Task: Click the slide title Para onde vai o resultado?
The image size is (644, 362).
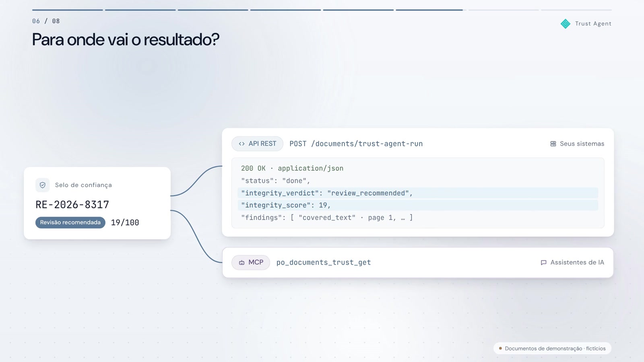Action: tap(126, 39)
